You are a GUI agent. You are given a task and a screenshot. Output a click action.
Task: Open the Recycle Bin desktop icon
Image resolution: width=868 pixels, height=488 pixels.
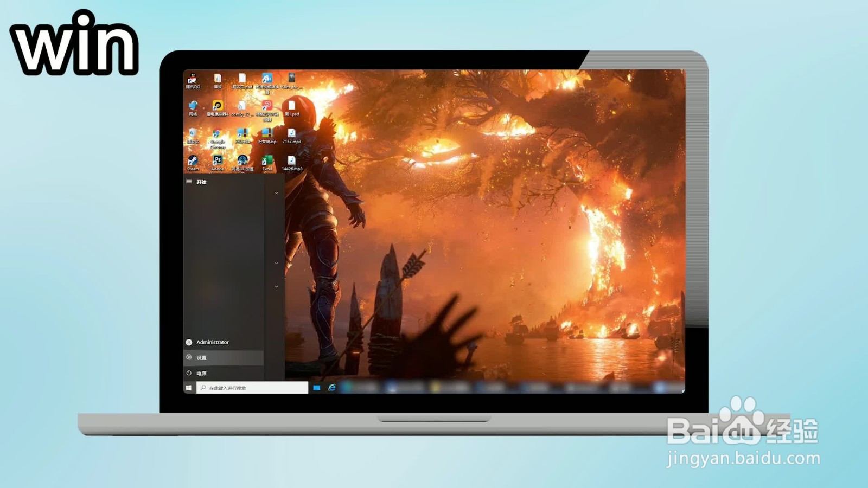[193, 136]
